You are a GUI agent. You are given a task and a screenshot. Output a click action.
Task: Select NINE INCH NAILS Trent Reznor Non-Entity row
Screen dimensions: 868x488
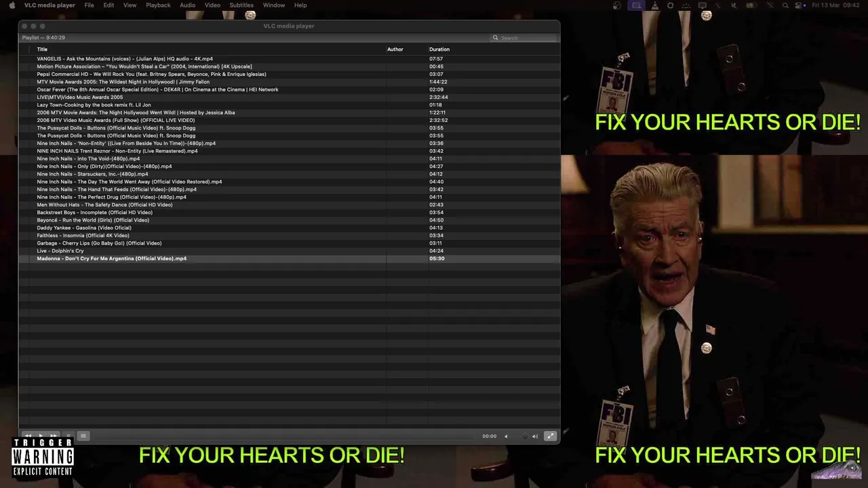pos(290,151)
